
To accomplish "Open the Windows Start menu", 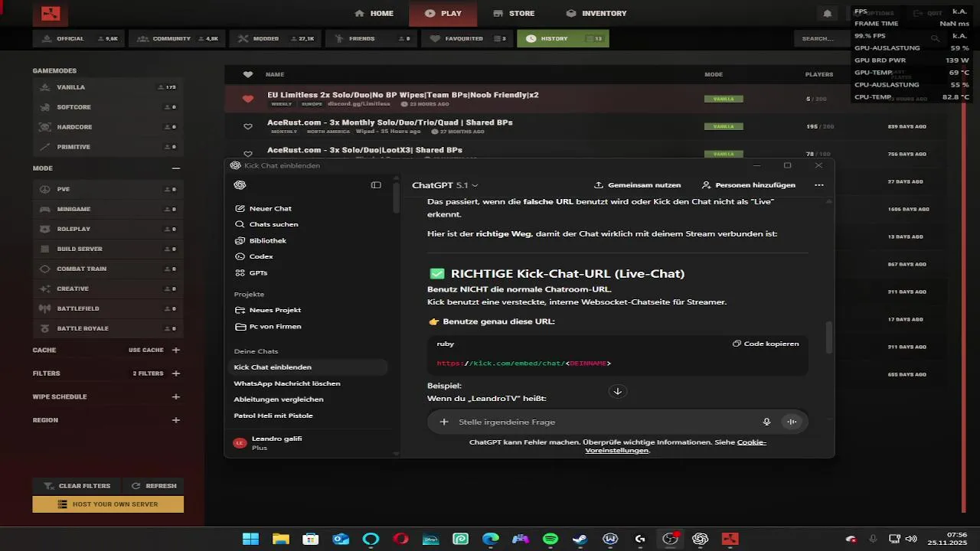I will [x=250, y=539].
